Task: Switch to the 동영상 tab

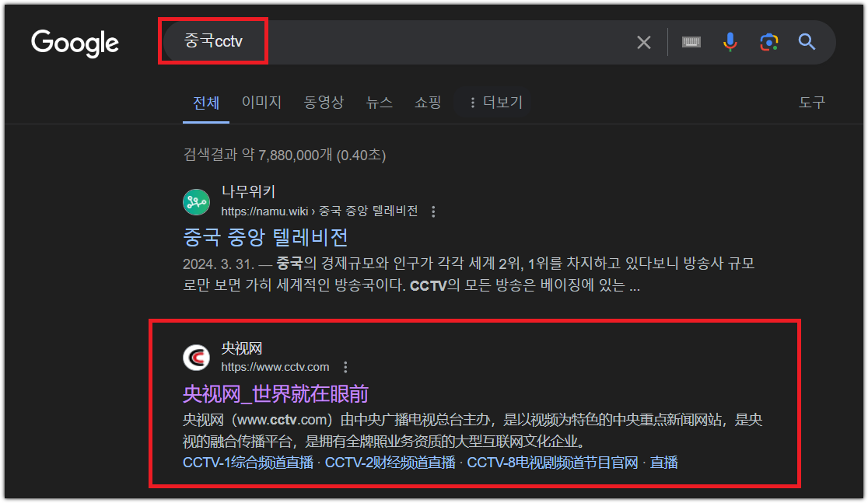Action: [x=324, y=102]
